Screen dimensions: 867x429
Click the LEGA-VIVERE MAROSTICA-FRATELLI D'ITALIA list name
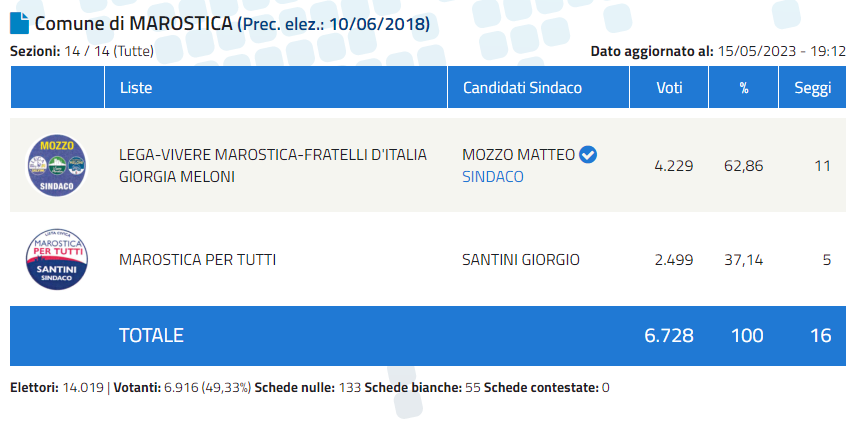[x=273, y=155]
